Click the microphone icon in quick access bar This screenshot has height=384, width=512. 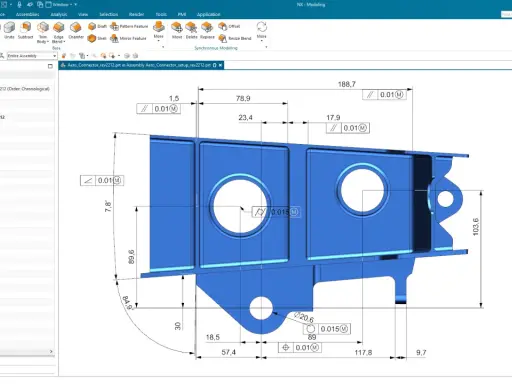pyautogui.click(x=19, y=5)
